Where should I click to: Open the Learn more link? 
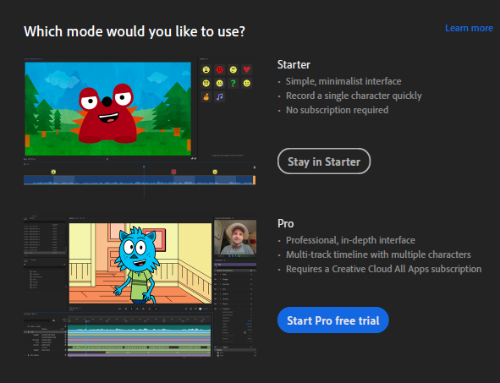[469, 28]
